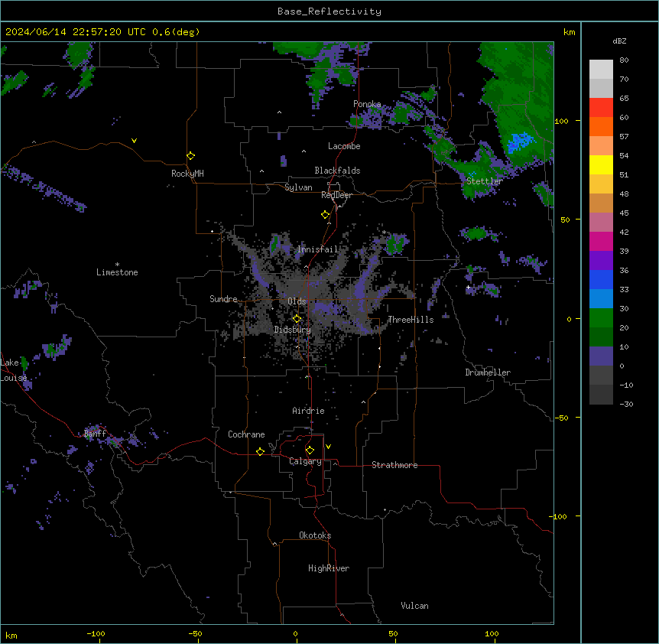Click the -100 tick on vertical axis

tap(559, 516)
